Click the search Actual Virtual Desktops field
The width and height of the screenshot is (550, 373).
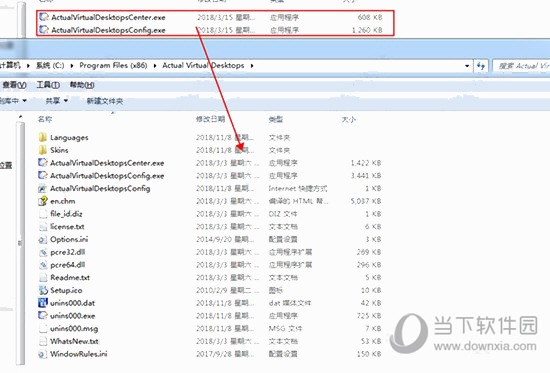pos(521,66)
